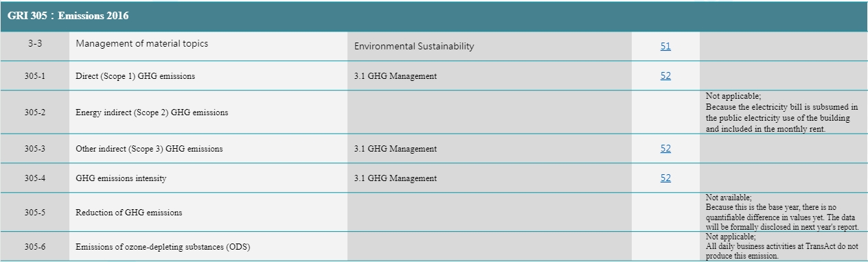The image size is (868, 262).
Task: Click Reduction of GHG emissions text
Action: coord(129,213)
